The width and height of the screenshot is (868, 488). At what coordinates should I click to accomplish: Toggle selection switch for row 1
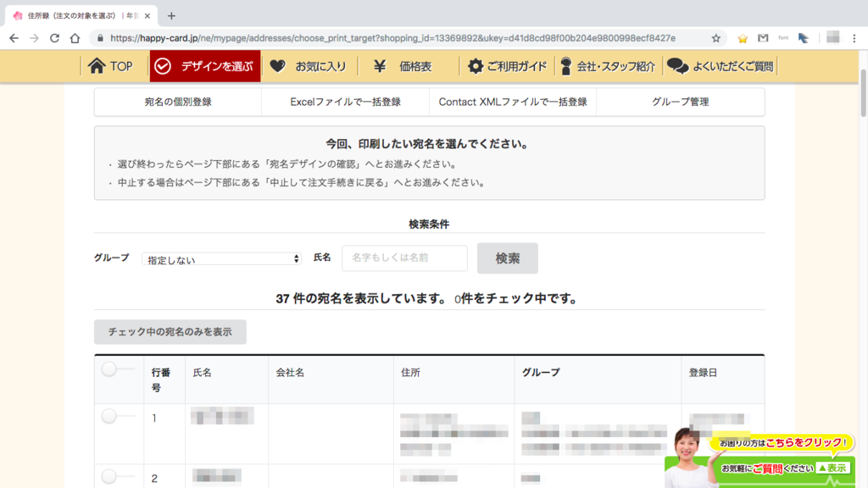[118, 416]
